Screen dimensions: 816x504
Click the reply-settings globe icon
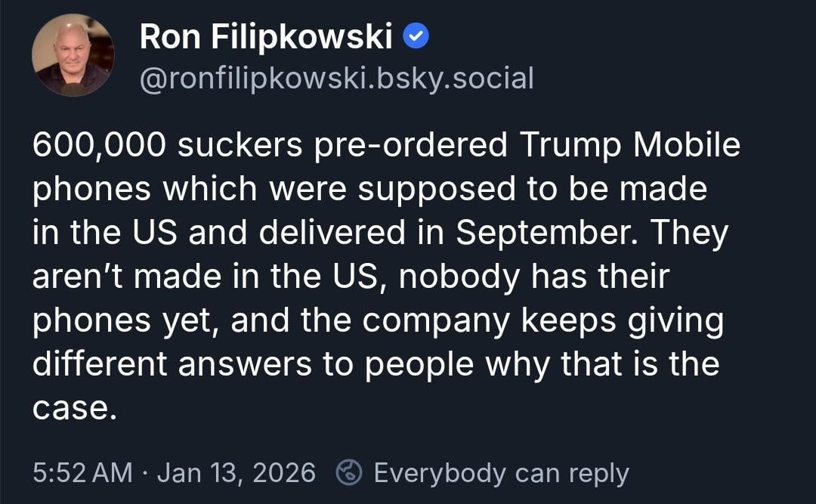pos(350,473)
